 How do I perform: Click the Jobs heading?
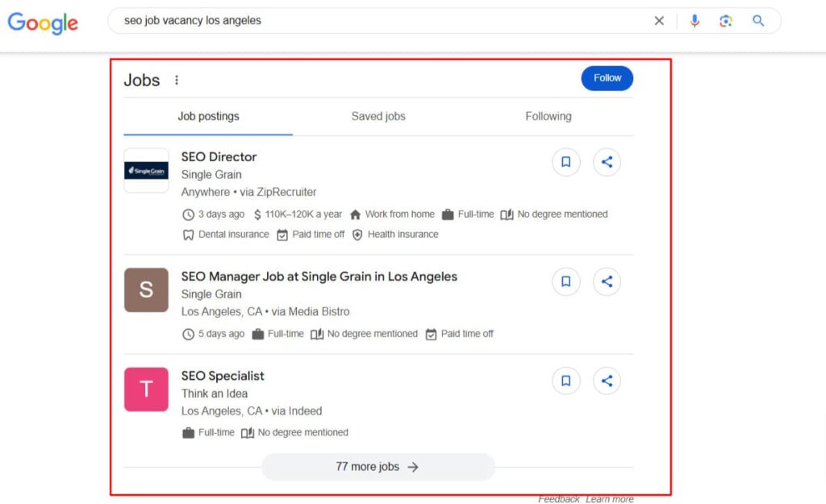[x=142, y=80]
